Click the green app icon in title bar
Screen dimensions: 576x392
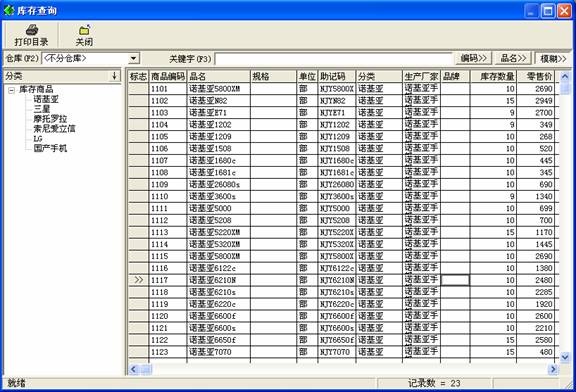9,10
